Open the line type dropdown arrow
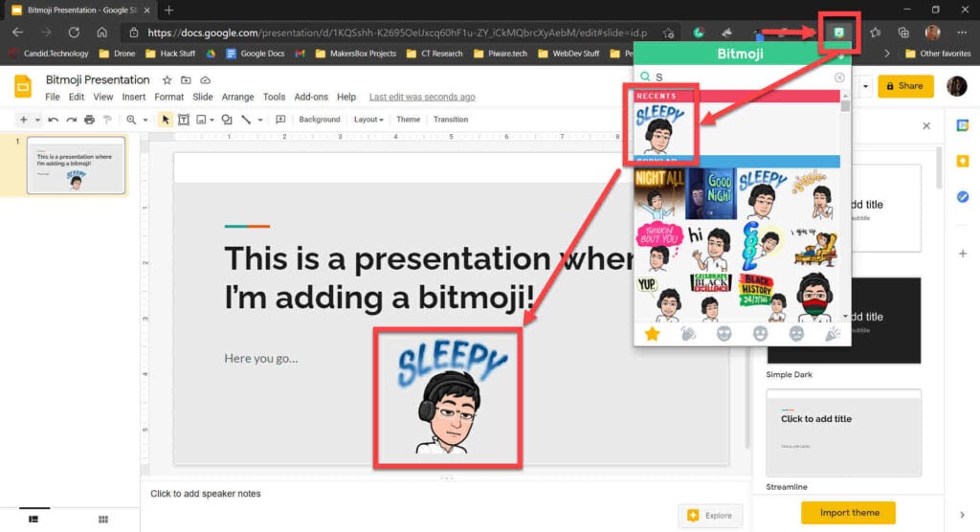Image resolution: width=980 pixels, height=532 pixels. coord(260,120)
